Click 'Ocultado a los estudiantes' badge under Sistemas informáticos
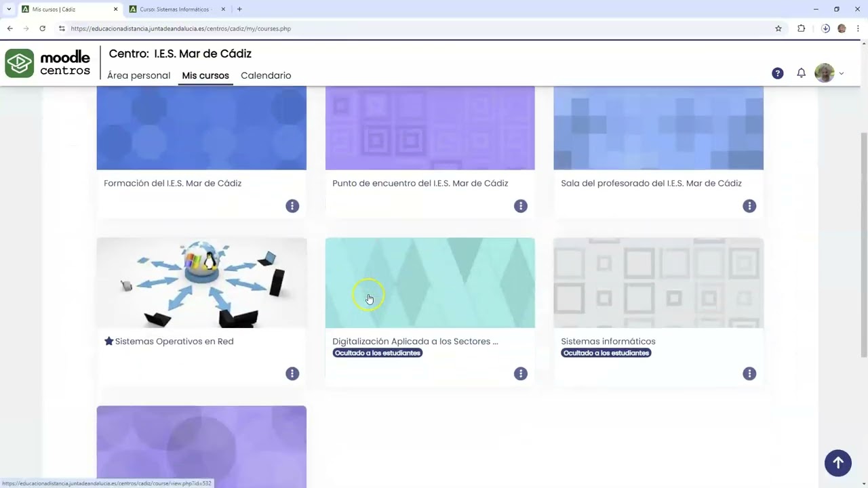This screenshot has width=868, height=488. pyautogui.click(x=606, y=353)
